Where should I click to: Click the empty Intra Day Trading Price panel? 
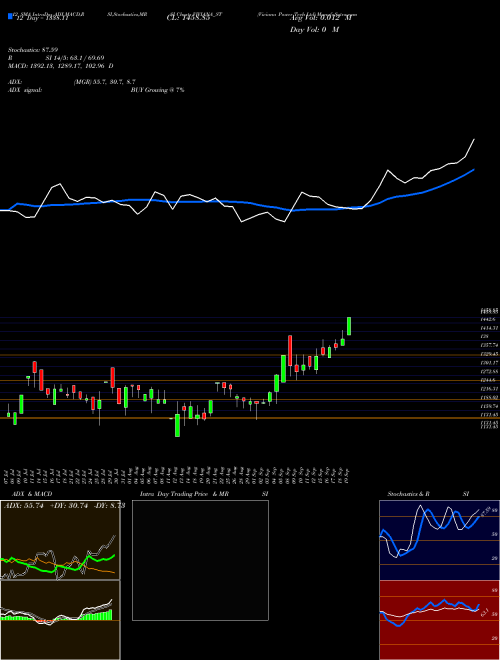pos(200,560)
